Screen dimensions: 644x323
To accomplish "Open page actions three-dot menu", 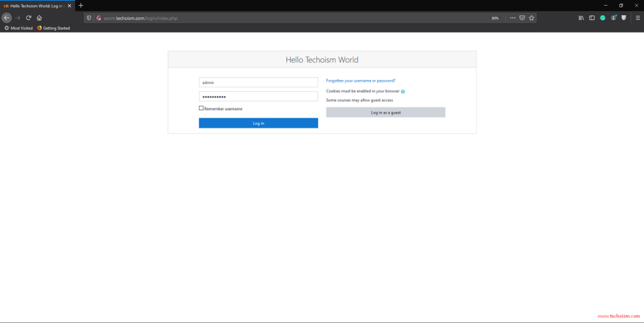I will [513, 18].
